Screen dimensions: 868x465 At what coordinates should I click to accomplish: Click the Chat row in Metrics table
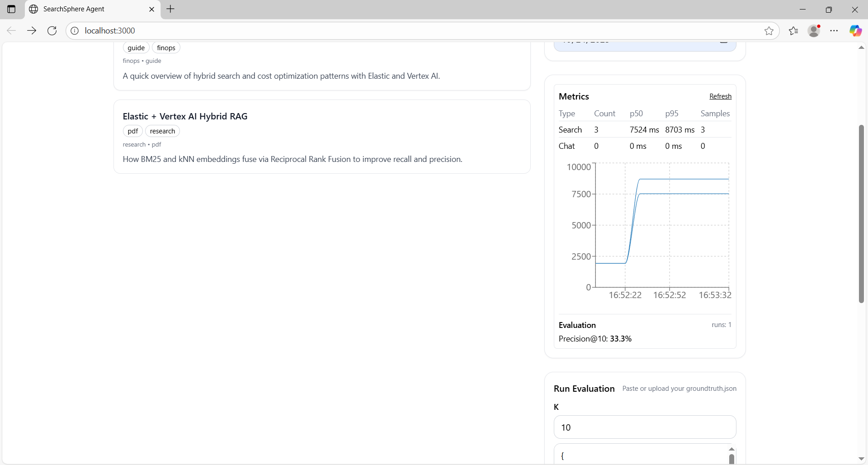click(645, 146)
